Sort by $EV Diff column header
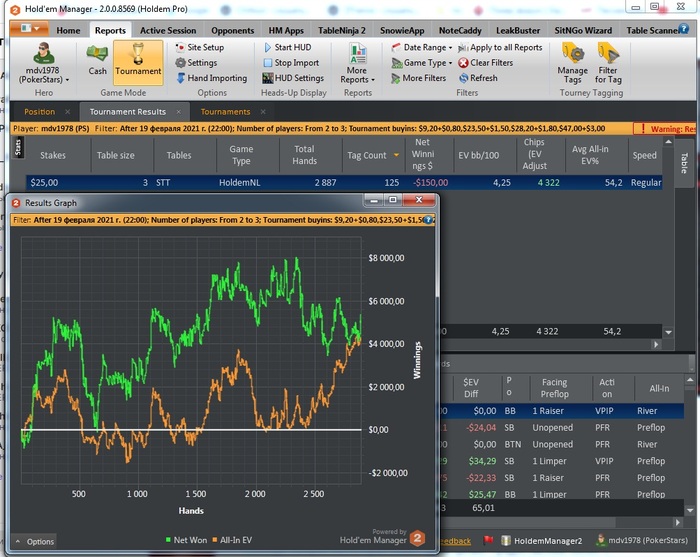Viewport: 700px width, 557px height. pyautogui.click(x=471, y=388)
